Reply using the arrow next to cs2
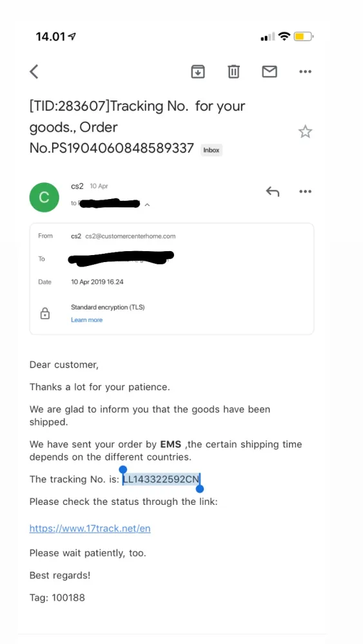This screenshot has height=644, width=363. [x=272, y=191]
